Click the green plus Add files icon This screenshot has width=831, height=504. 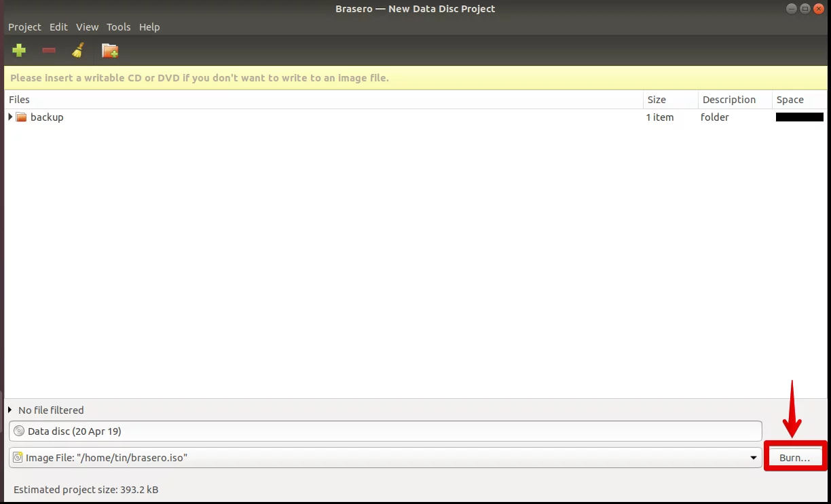click(19, 50)
